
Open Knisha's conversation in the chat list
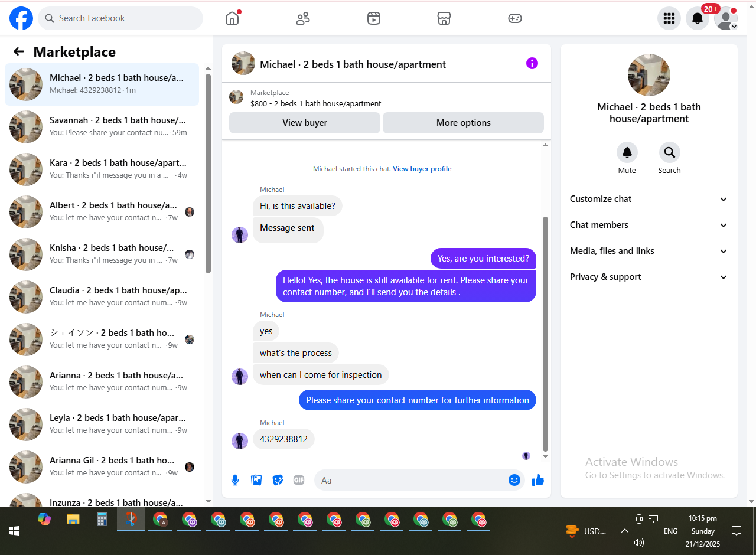(102, 254)
